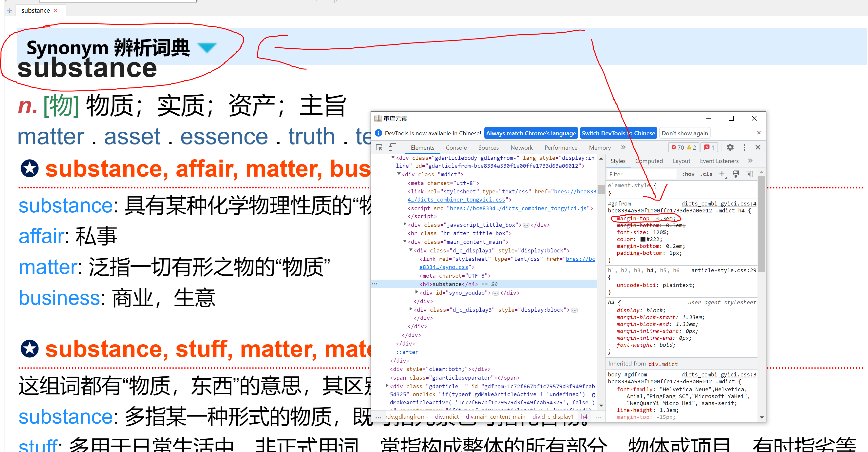Add a new tab with plus icon
The height and width of the screenshot is (452, 868).
tap(9, 10)
